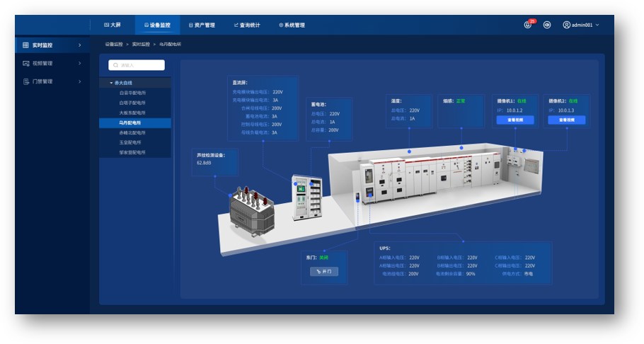Click the 实时监控 sidebar icon

point(26,45)
